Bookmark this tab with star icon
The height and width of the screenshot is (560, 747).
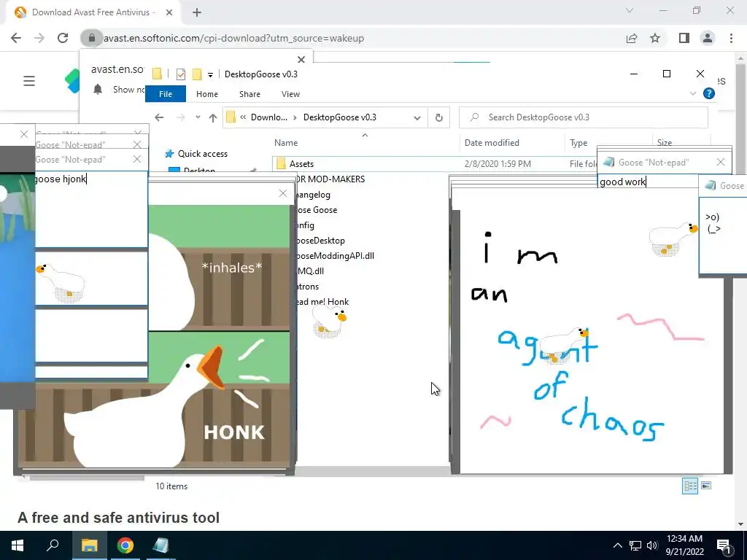655,38
